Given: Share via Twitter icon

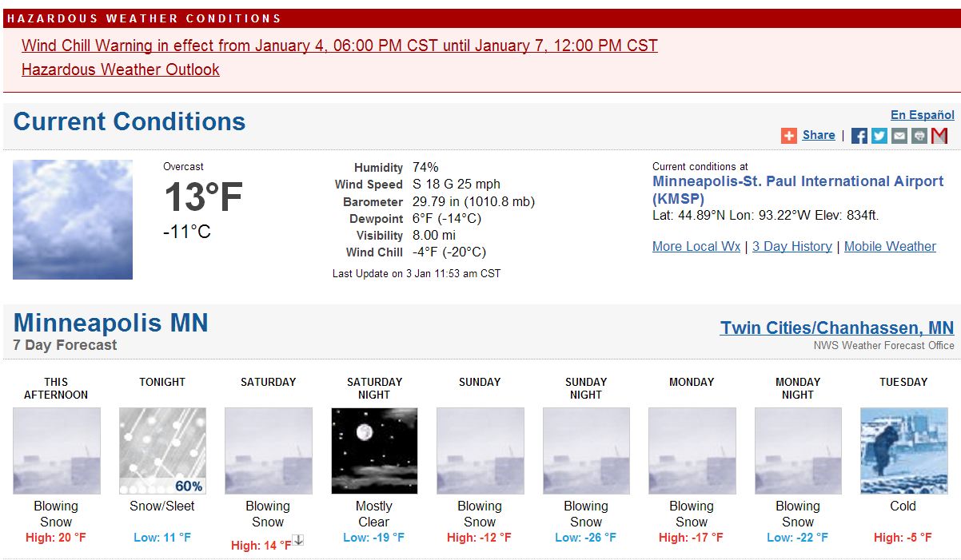Looking at the screenshot, I should pos(879,136).
